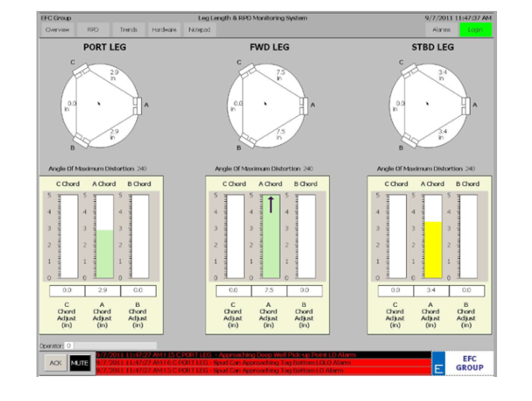Click PORT LEG Angle Of Maximum Distortion value
This screenshot has width=532, height=401.
tap(141, 168)
